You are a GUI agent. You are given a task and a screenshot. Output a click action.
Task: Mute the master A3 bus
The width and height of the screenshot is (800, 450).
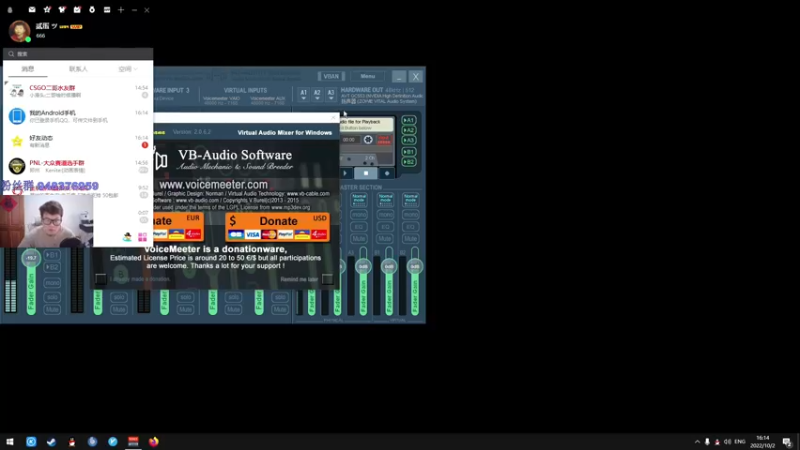(359, 239)
